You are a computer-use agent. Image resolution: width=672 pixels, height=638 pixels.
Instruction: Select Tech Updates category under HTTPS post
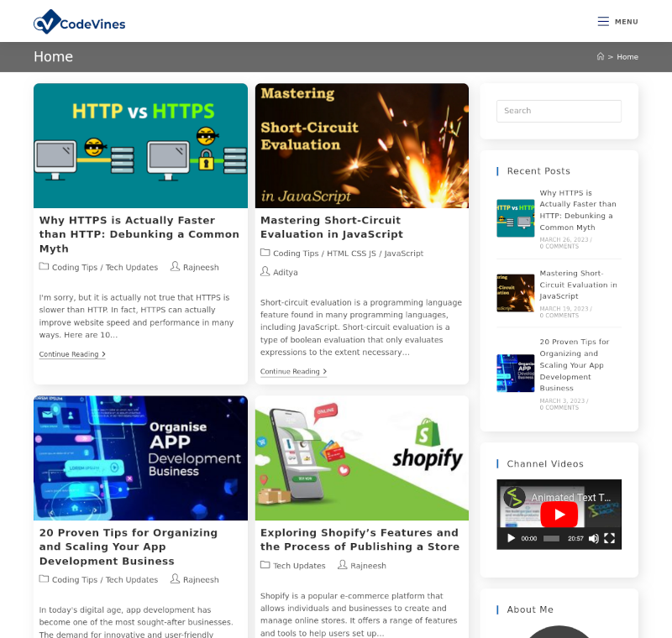pos(132,267)
